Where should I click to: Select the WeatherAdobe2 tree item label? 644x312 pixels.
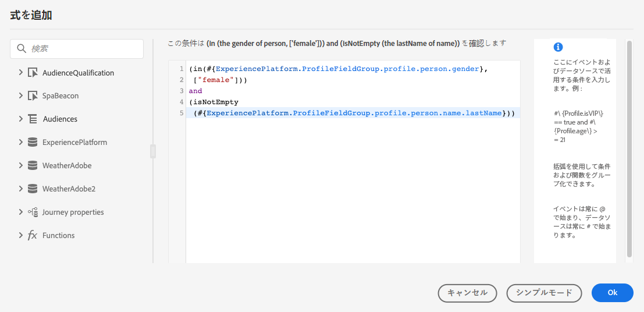[x=69, y=189]
